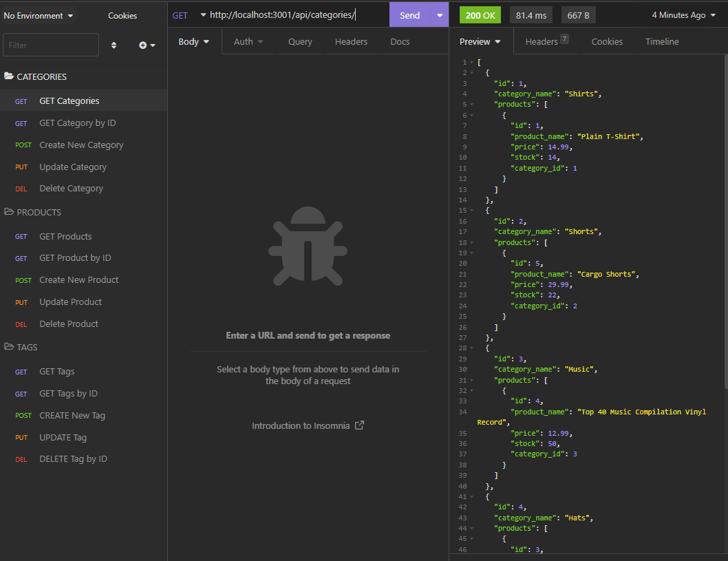The width and height of the screenshot is (728, 561).
Task: Switch to the Timeline response tab
Action: (661, 41)
